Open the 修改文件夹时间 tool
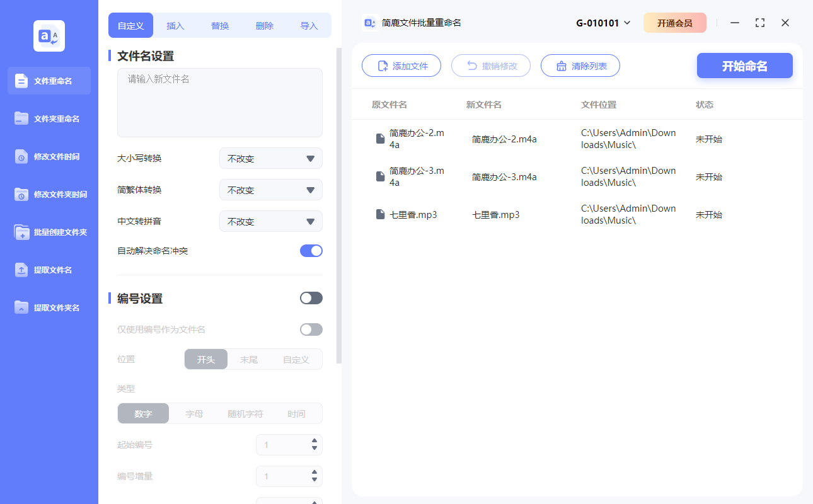The height and width of the screenshot is (504, 813). pos(49,194)
